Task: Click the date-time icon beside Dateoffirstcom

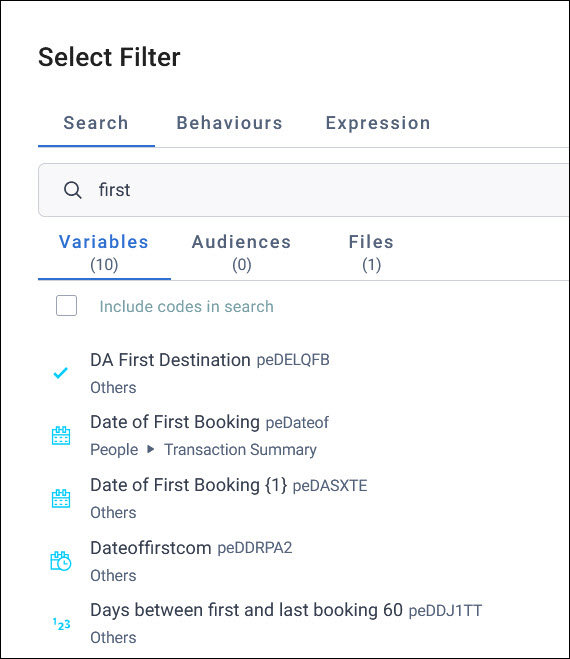Action: click(x=61, y=561)
